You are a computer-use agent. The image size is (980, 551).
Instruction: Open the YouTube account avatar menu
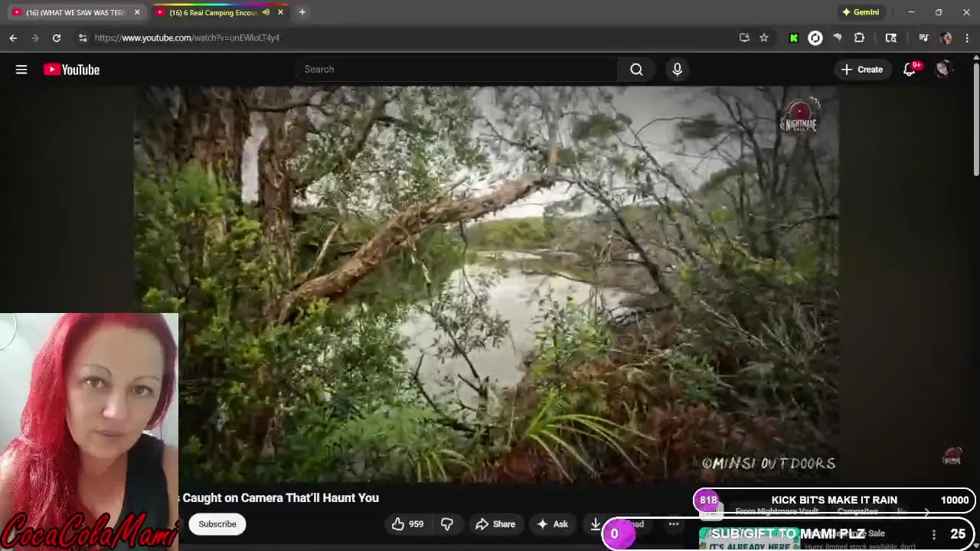942,70
